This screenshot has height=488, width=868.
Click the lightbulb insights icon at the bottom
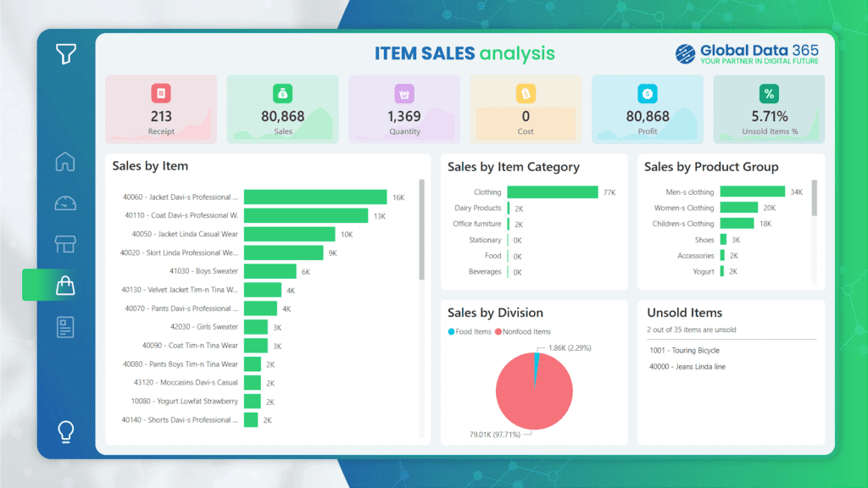pyautogui.click(x=65, y=430)
